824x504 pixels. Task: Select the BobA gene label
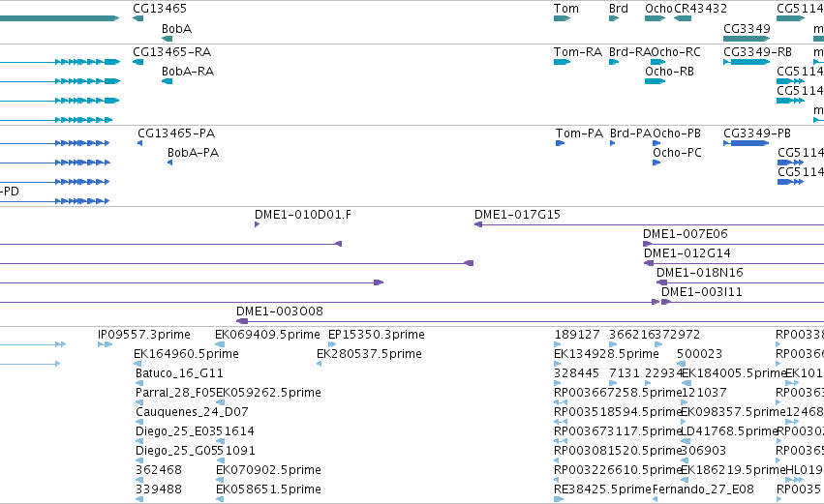(x=176, y=29)
